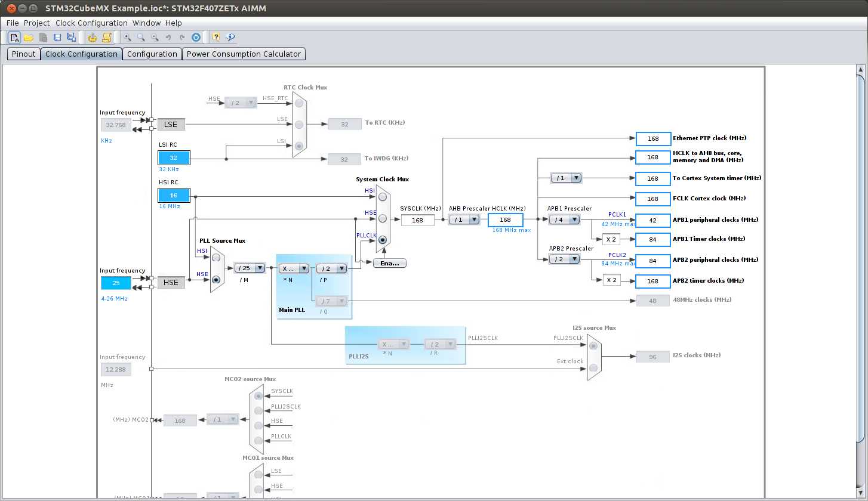Click the info about icon in toolbar
The image size is (868, 501).
[231, 38]
